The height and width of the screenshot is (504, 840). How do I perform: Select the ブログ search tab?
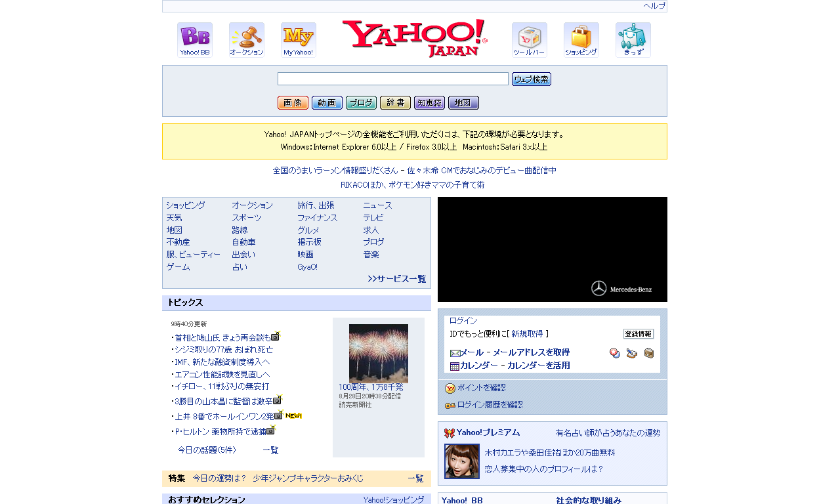(361, 103)
